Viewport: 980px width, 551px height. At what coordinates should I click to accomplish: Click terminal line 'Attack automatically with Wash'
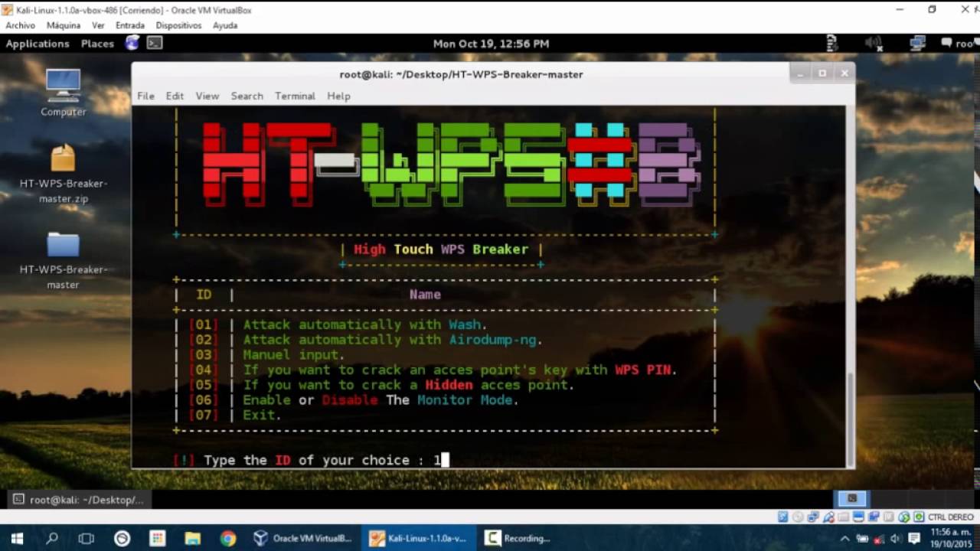click(365, 324)
